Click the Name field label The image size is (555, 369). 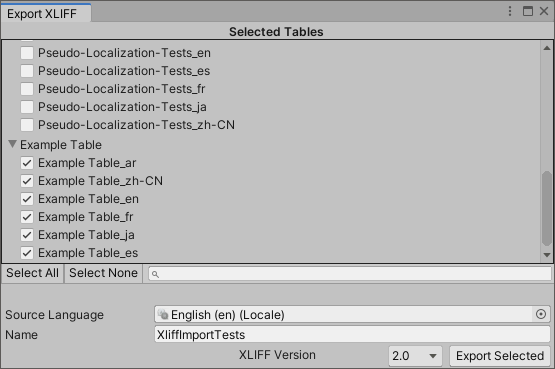(22, 335)
